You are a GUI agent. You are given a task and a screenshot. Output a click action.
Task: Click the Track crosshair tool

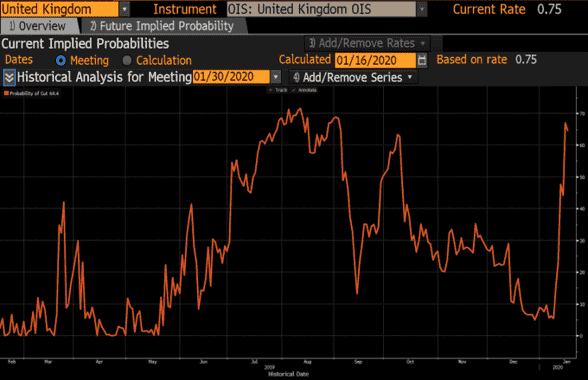point(278,90)
